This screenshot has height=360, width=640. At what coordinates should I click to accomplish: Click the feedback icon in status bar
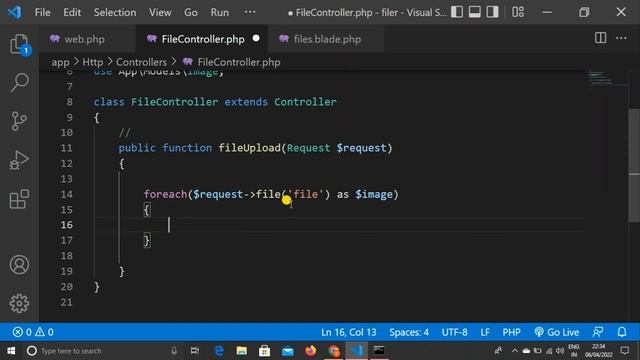coord(598,332)
